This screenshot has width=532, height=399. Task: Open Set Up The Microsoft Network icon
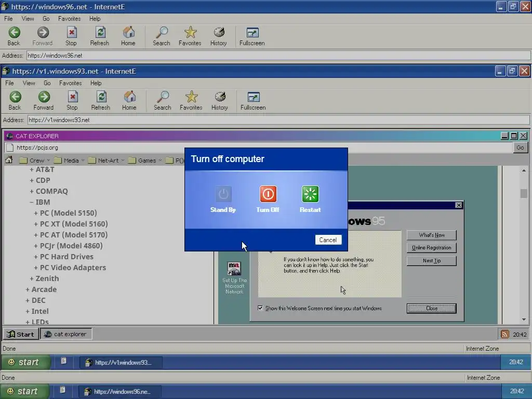(x=234, y=277)
